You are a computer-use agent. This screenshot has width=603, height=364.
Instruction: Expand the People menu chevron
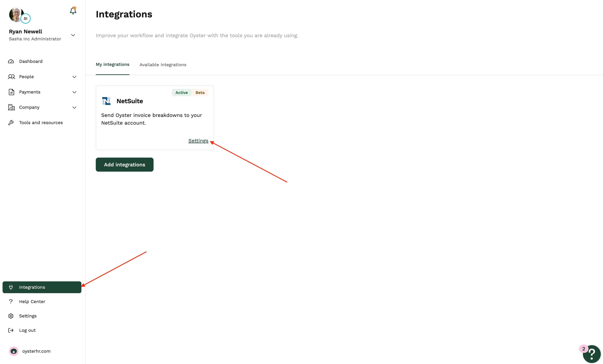pos(74,77)
